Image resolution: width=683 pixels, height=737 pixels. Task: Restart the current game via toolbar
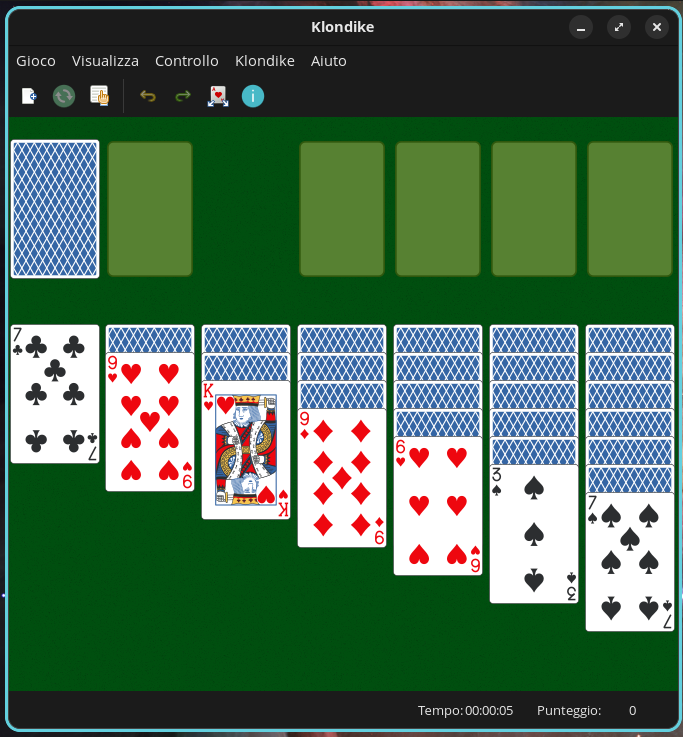64,96
